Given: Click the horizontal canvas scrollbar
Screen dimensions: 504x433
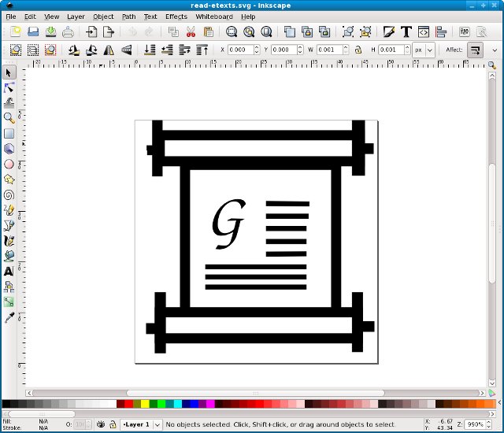Looking at the screenshot, I should pyautogui.click(x=255, y=393).
